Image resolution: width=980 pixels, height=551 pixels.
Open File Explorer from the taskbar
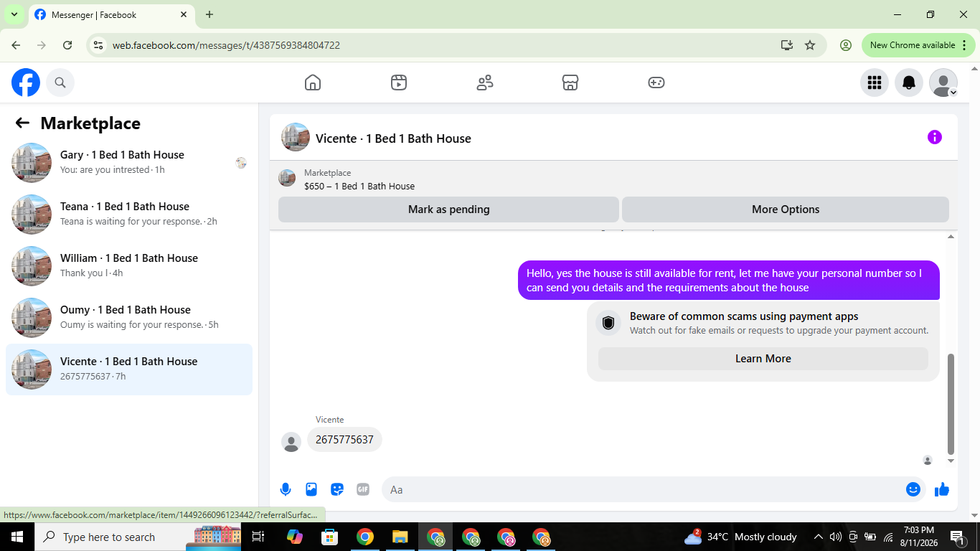pos(400,537)
